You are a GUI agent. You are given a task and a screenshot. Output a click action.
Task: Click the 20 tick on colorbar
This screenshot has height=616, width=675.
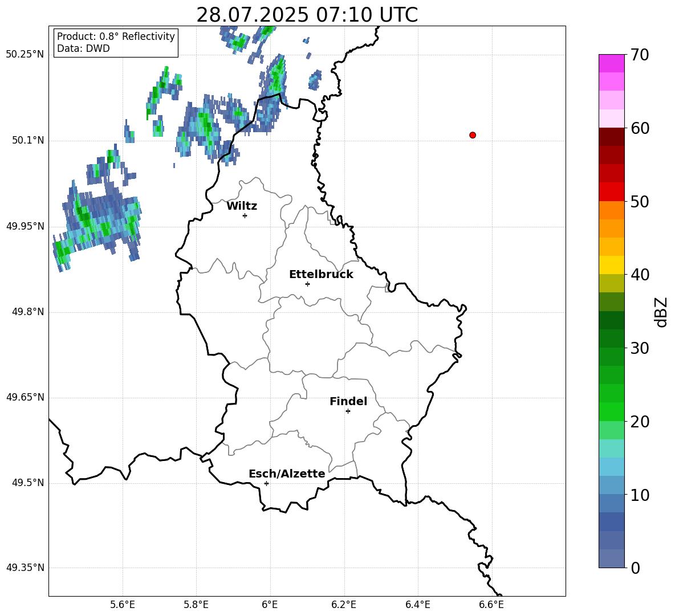point(640,422)
